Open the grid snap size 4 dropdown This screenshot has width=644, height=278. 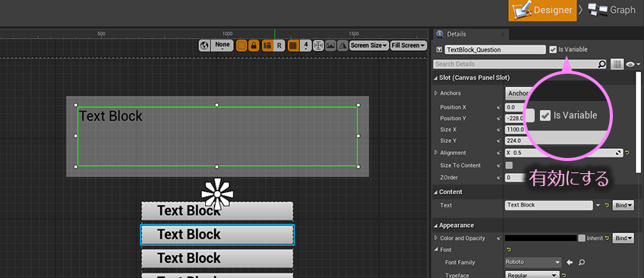tap(305, 46)
